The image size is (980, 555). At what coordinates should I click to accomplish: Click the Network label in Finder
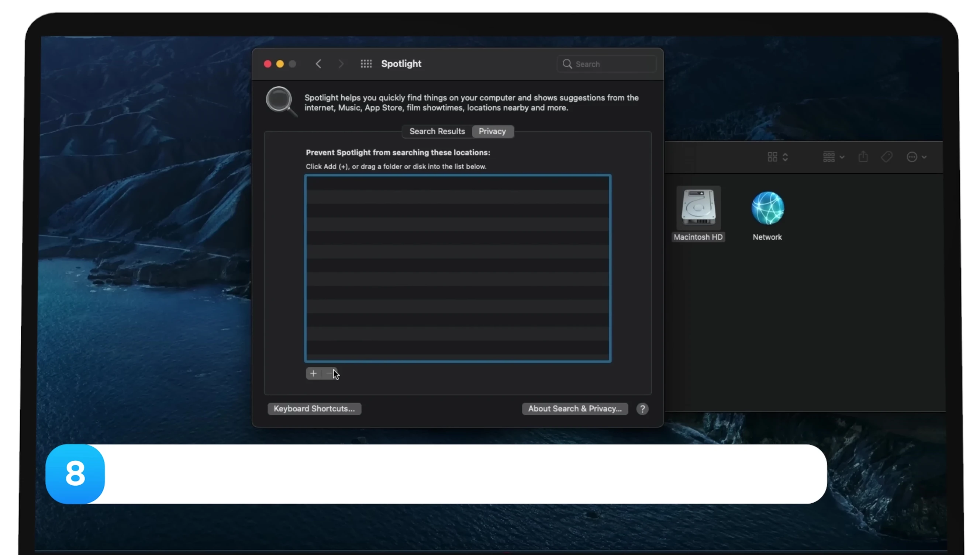click(767, 237)
